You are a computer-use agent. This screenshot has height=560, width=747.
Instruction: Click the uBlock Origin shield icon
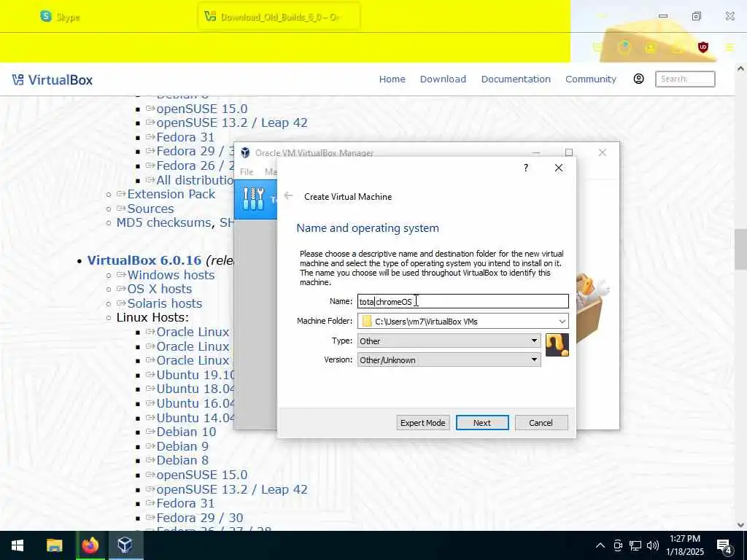(x=703, y=47)
